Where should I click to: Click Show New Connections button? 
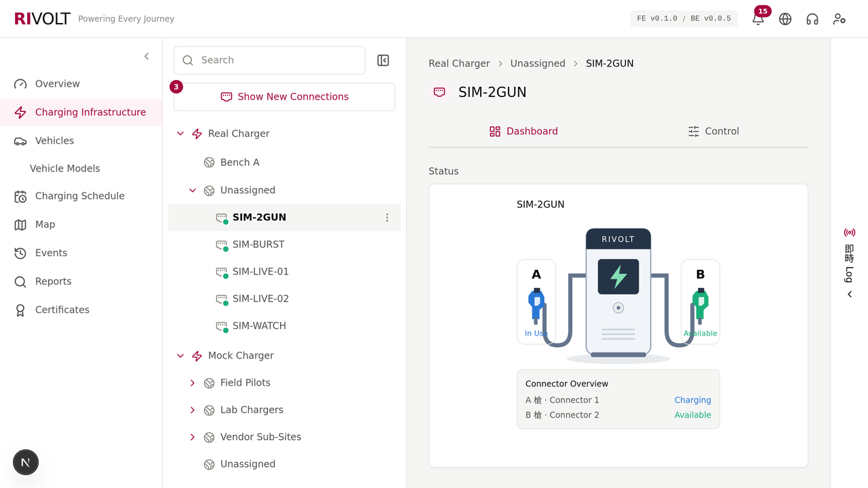[x=284, y=97]
